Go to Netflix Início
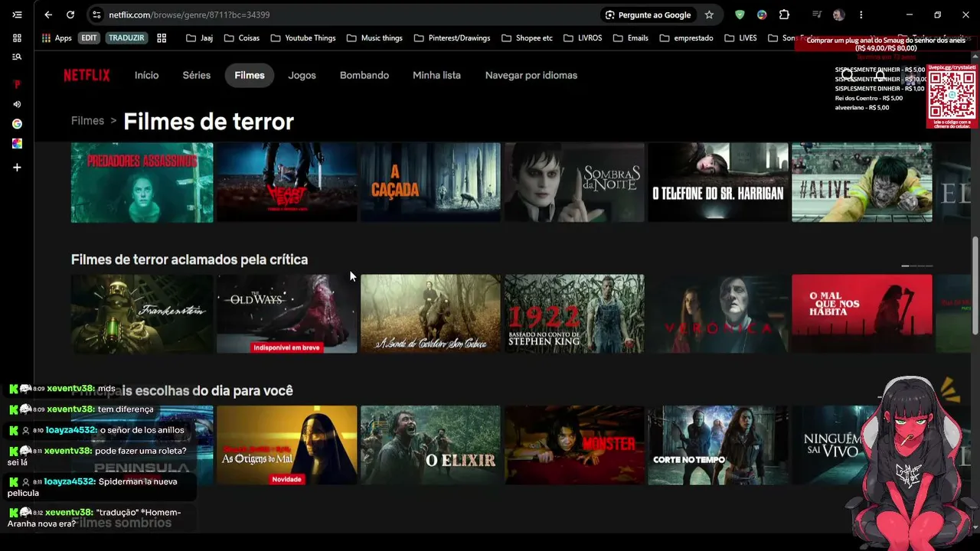The height and width of the screenshot is (551, 980). (x=146, y=75)
